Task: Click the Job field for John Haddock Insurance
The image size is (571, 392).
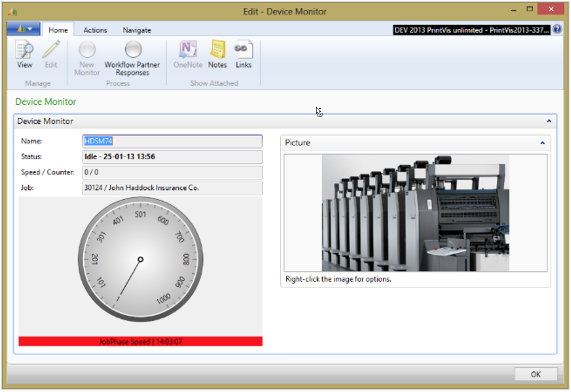Action: click(172, 188)
